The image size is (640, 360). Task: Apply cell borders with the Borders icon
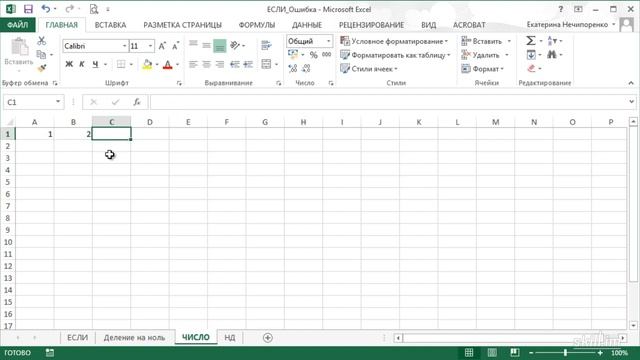(121, 64)
